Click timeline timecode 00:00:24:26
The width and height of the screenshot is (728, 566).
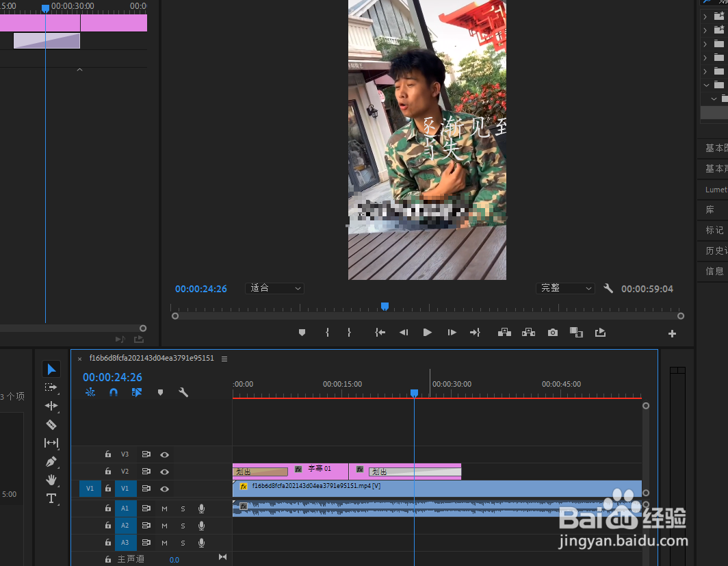coord(112,377)
